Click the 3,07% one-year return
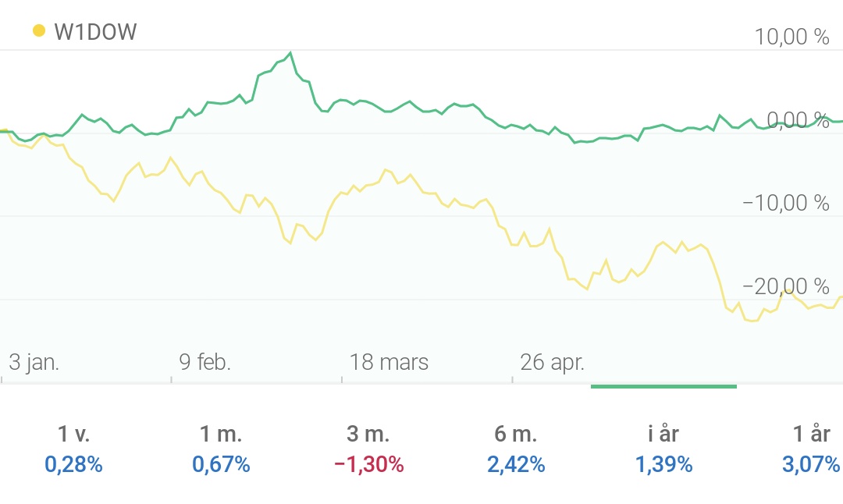Screen dimensions: 843x504 click(x=811, y=465)
